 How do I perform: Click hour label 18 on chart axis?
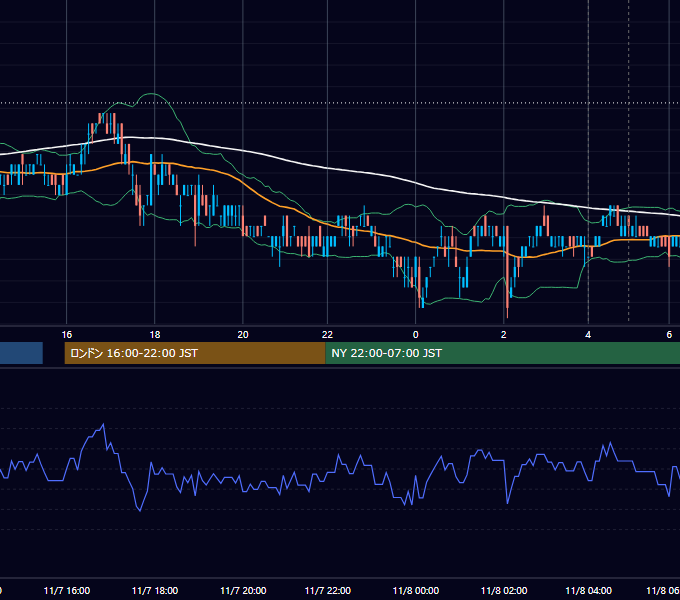155,335
